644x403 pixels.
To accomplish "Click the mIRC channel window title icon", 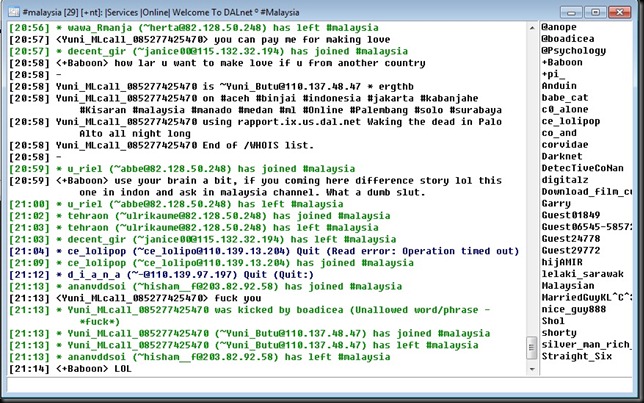I will pyautogui.click(x=14, y=12).
